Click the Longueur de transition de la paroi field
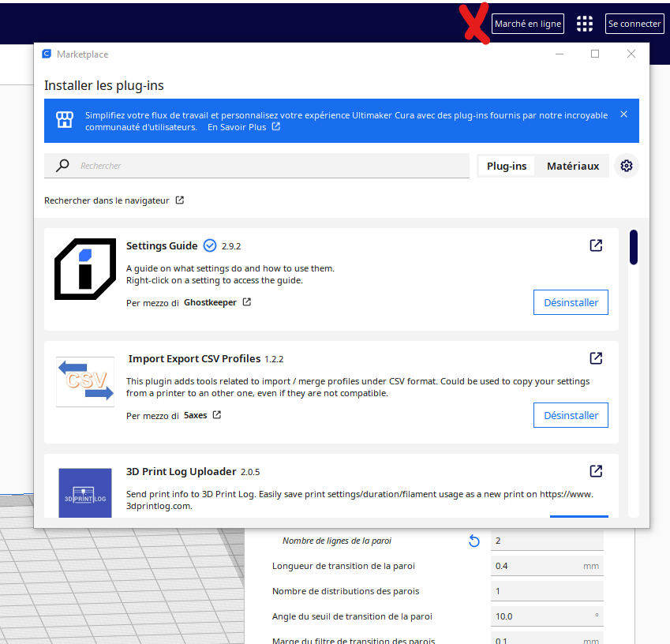Image resolution: width=670 pixels, height=644 pixels. point(547,566)
